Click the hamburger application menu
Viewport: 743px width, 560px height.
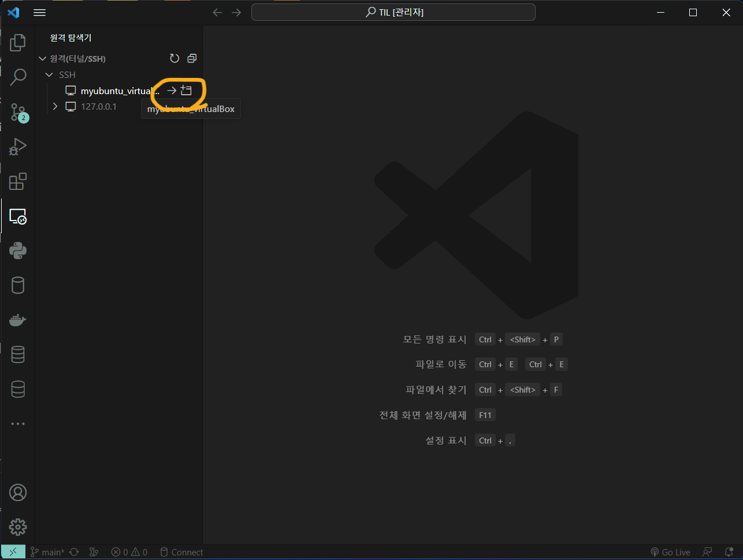[39, 12]
